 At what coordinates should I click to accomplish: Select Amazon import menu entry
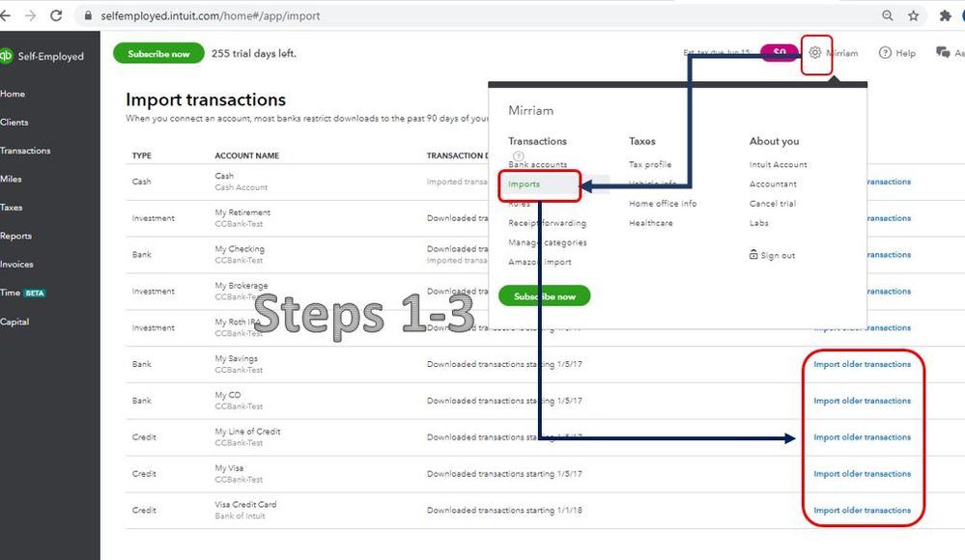point(540,262)
